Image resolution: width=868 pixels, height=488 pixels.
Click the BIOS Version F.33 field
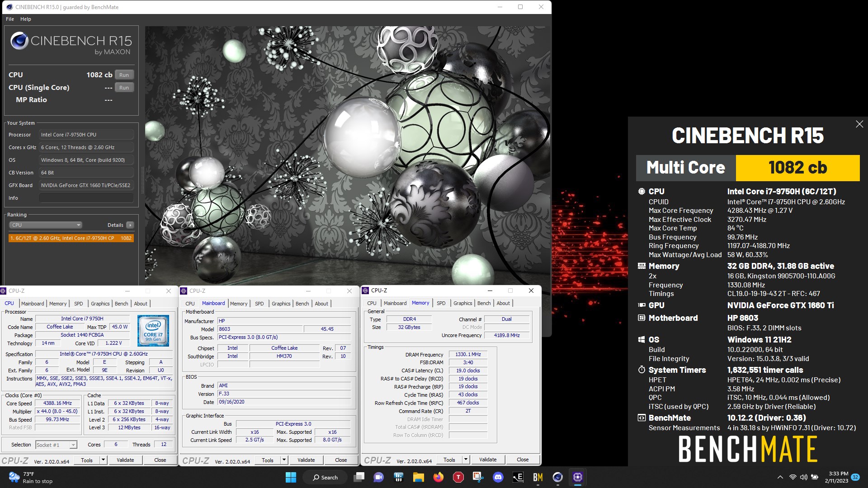tap(284, 394)
